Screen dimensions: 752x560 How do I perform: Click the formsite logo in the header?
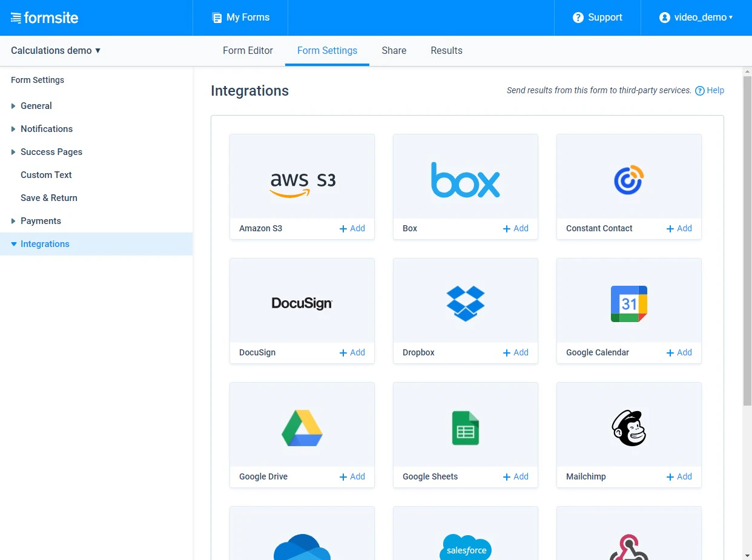44,18
